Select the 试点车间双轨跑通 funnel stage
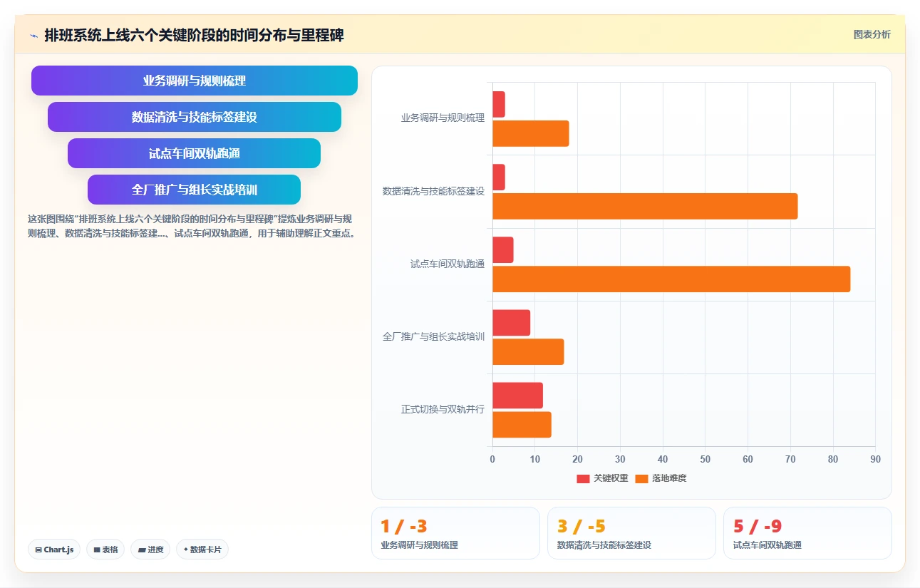 195,153
